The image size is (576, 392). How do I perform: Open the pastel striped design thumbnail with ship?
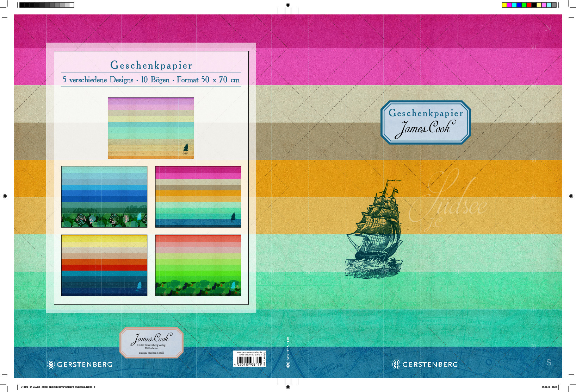coord(151,128)
